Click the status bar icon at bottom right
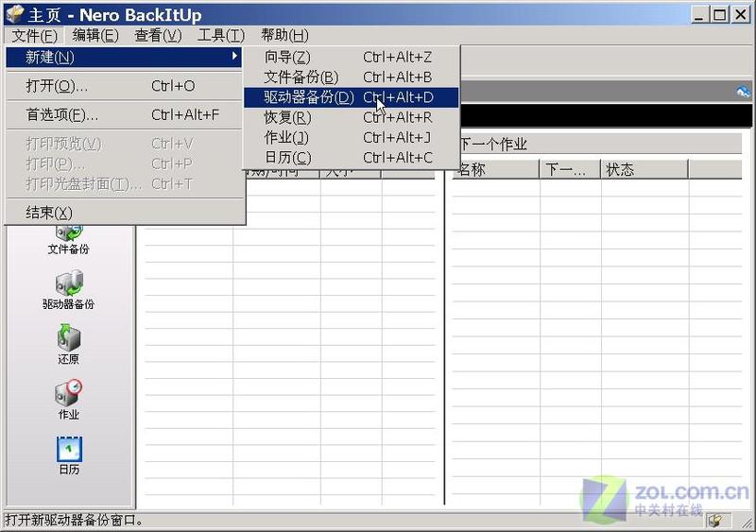 click(715, 521)
